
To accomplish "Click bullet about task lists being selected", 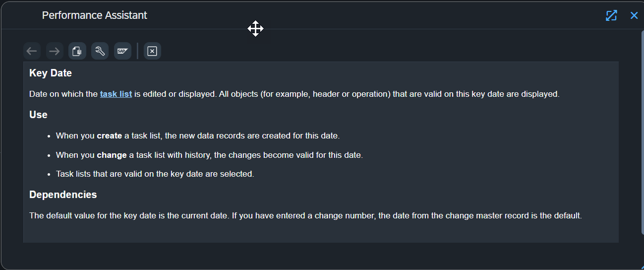I will click(x=155, y=174).
